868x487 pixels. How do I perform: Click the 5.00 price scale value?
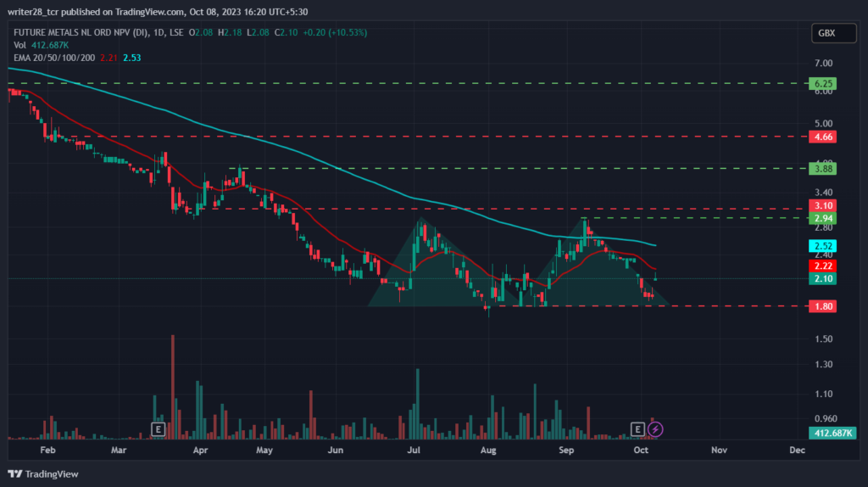tap(824, 124)
